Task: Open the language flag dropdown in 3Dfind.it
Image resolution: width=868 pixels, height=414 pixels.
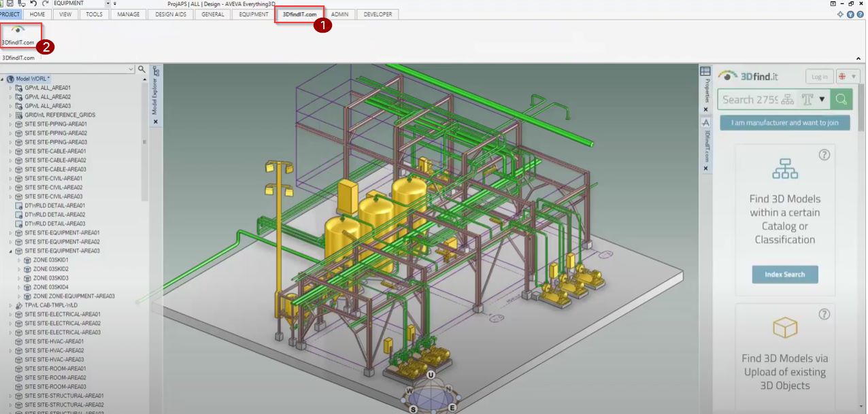Action: point(848,77)
